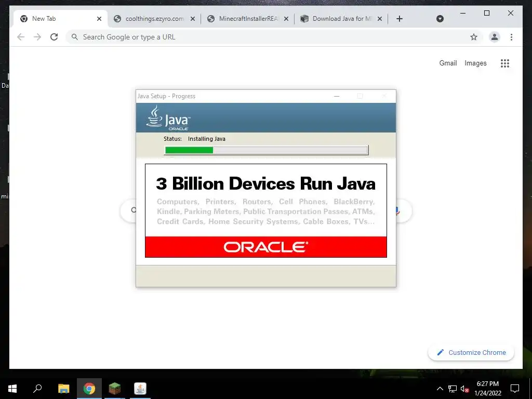Open the Chrome profile avatar
The image size is (532, 399).
point(495,37)
